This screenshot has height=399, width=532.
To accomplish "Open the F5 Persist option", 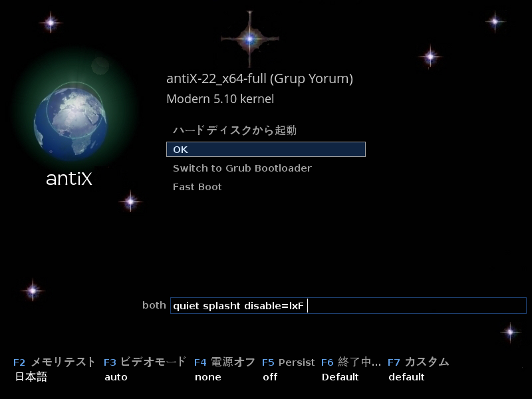I will pos(289,362).
